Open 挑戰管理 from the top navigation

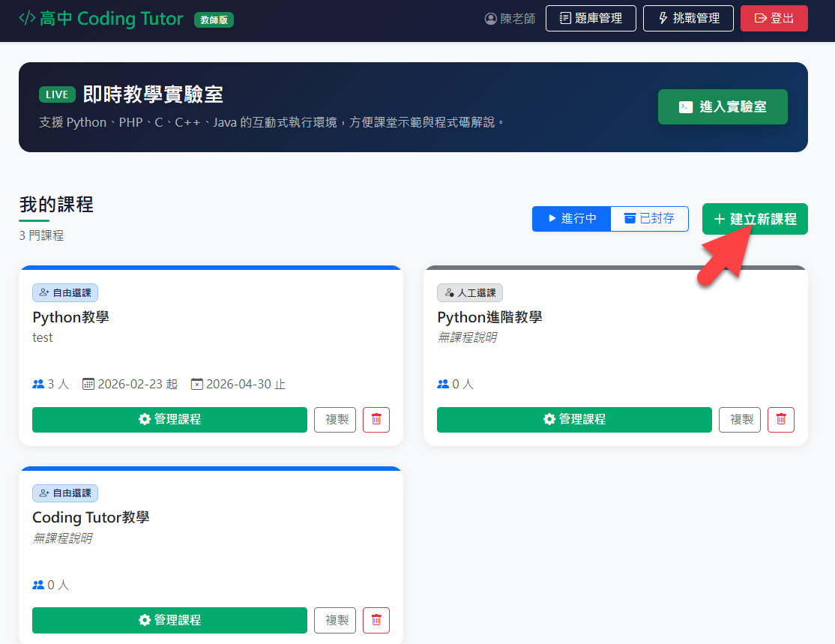pyautogui.click(x=688, y=19)
